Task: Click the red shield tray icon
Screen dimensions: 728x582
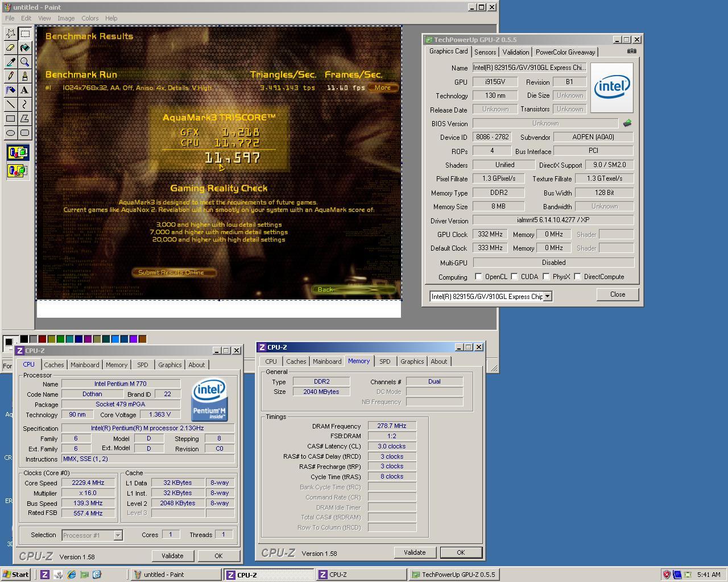Action: point(667,575)
